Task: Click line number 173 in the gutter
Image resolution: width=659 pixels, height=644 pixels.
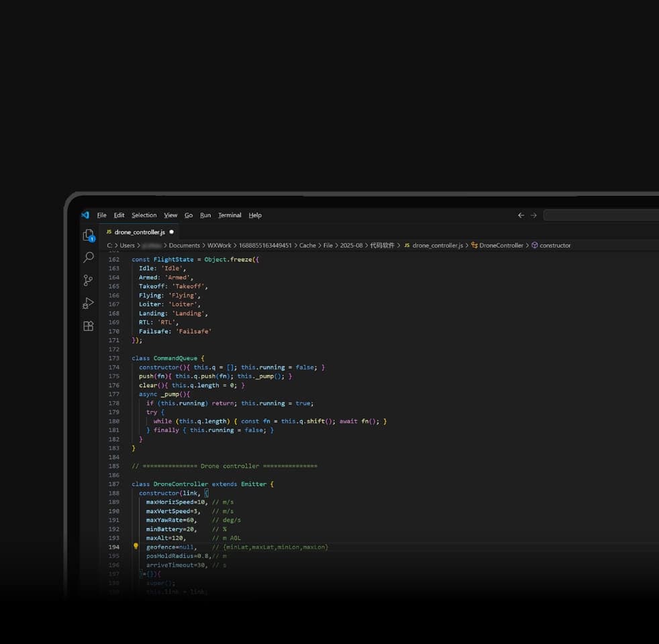Action: 114,358
